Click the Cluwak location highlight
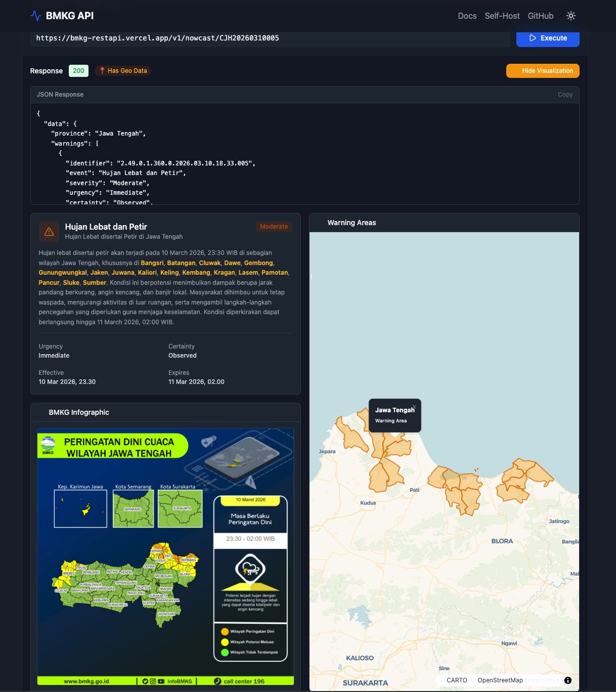The width and height of the screenshot is (616, 692). click(x=210, y=263)
